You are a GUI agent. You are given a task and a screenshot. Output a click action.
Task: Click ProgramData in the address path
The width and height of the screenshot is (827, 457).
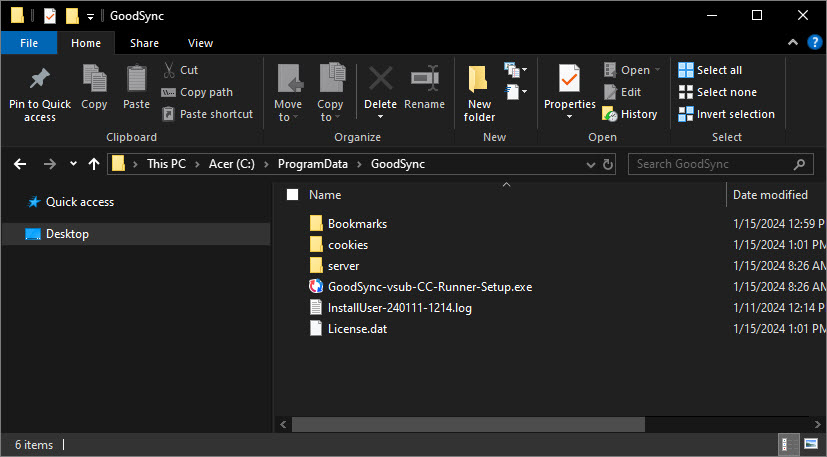tap(313, 164)
